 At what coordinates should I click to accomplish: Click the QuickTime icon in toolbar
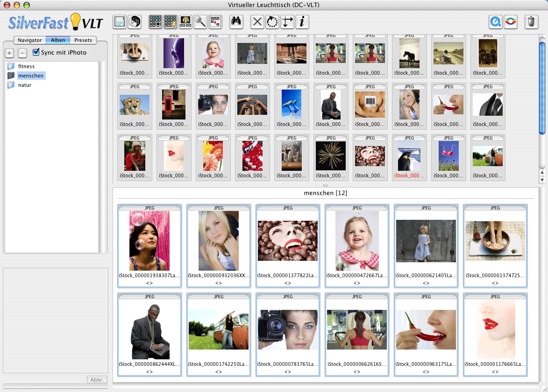[496, 22]
